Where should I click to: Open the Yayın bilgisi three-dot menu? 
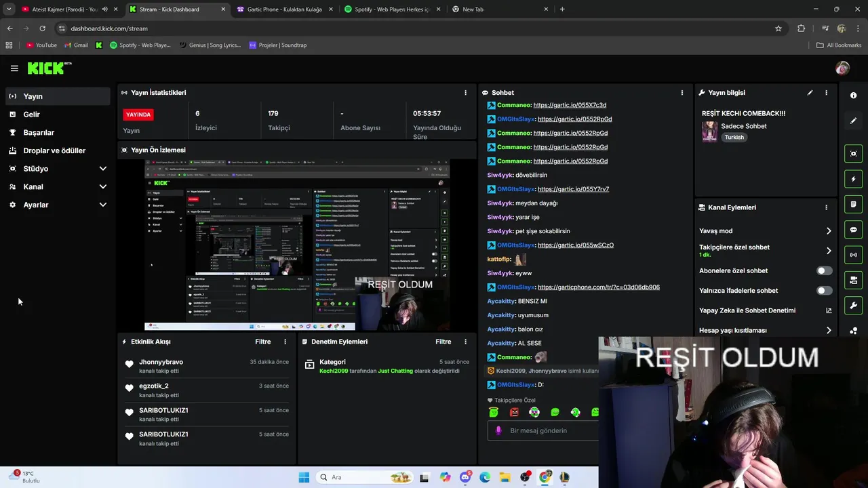(x=826, y=93)
